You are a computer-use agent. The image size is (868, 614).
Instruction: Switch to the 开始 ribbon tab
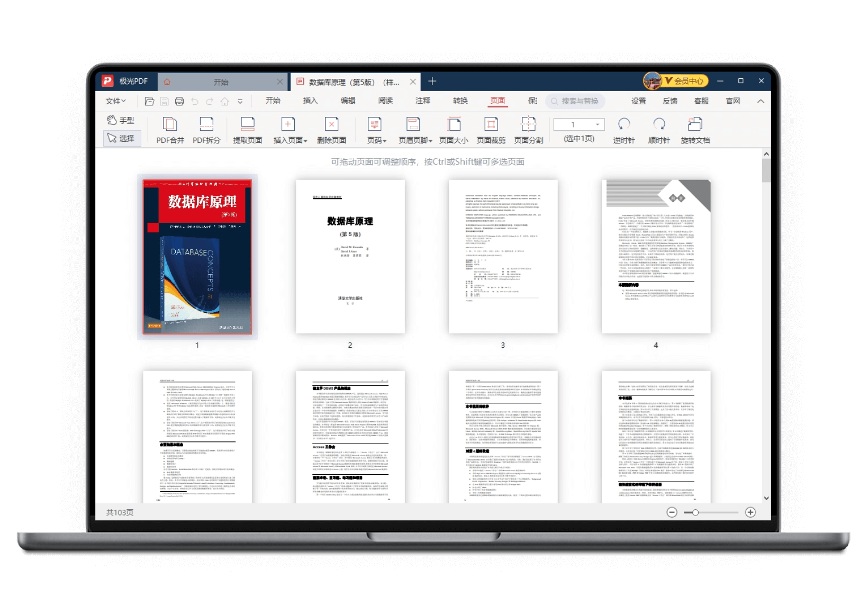pos(273,101)
